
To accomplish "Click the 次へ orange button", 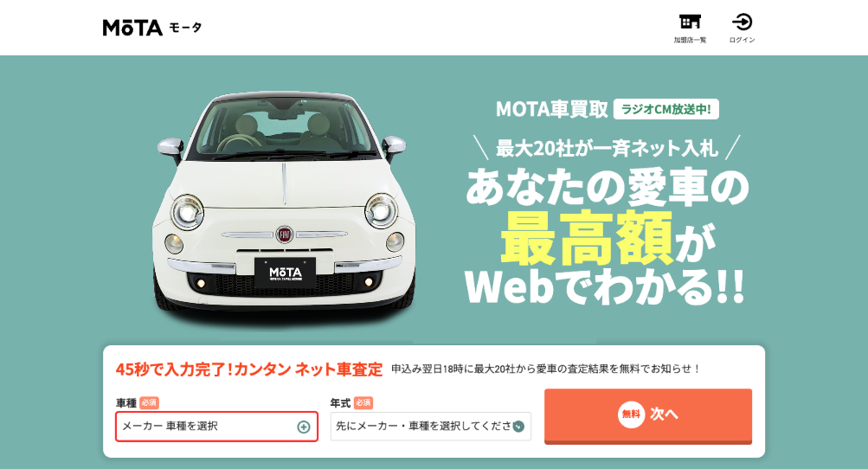I will pos(647,416).
